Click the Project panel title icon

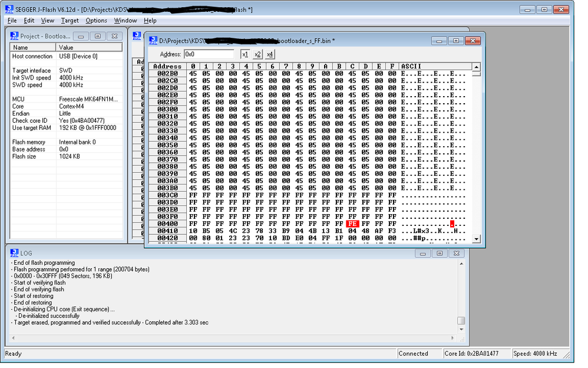click(x=14, y=36)
